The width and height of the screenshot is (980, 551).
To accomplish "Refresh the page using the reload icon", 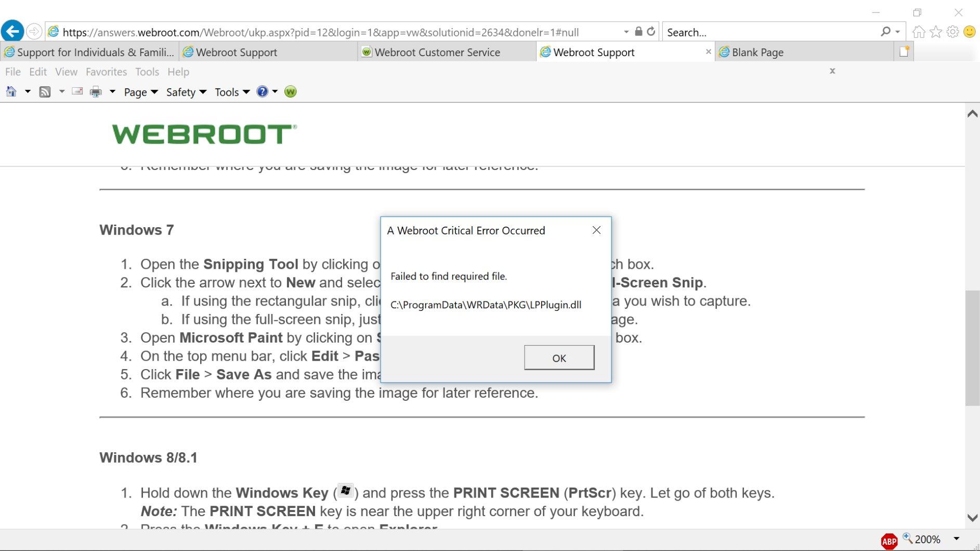I will click(651, 32).
